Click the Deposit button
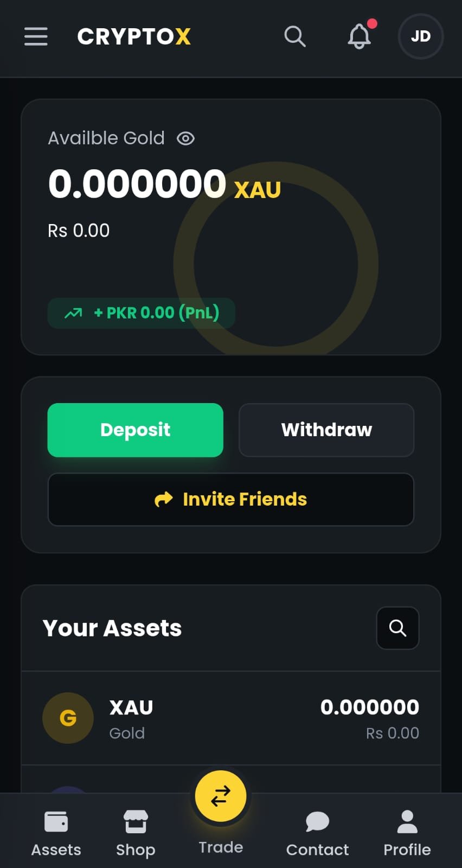 136,430
